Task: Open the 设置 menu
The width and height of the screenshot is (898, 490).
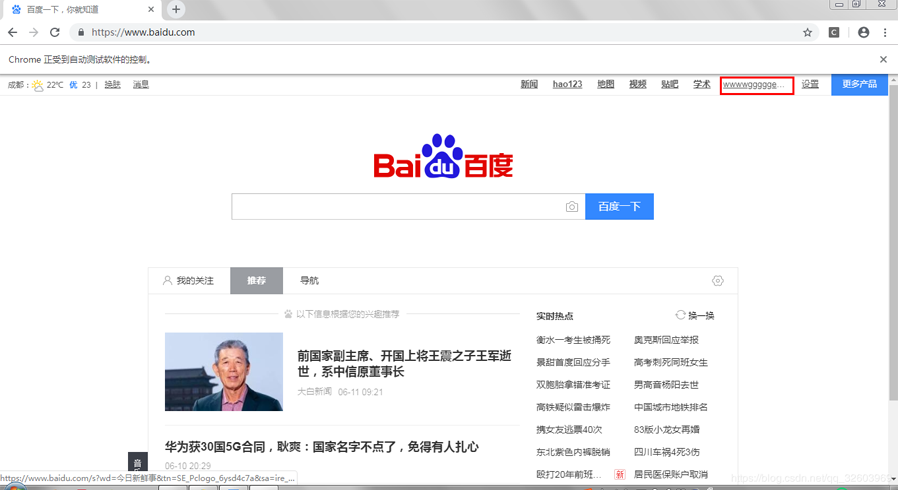Action: tap(810, 84)
